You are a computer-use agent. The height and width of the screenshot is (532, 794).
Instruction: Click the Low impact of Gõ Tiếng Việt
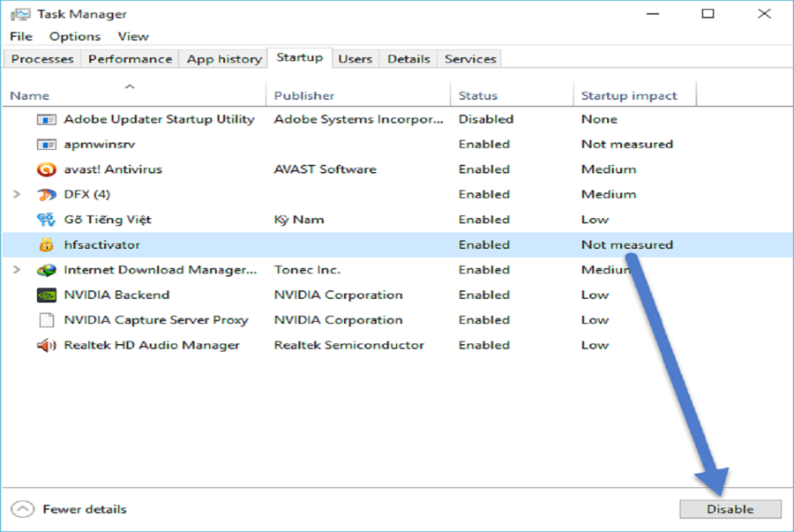(x=595, y=220)
